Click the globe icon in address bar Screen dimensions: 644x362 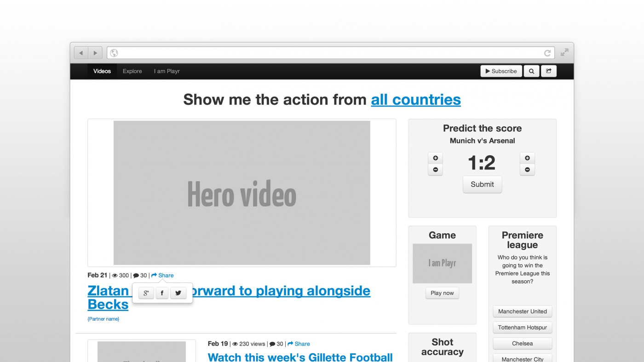pos(114,53)
